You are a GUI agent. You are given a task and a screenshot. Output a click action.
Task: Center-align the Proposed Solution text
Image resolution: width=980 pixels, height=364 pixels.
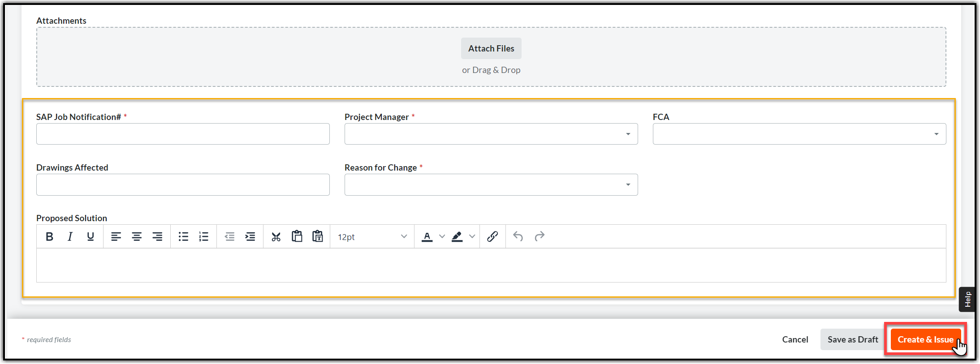[x=137, y=236]
